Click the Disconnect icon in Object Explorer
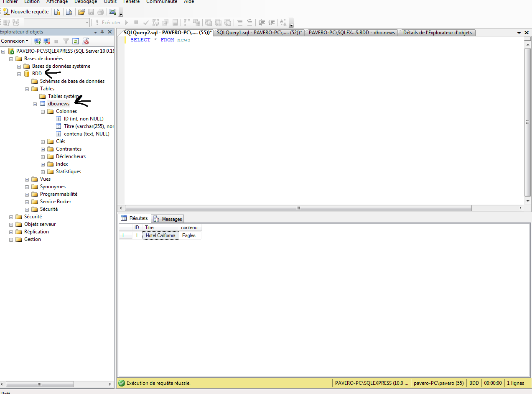The height and width of the screenshot is (394, 532). [x=47, y=41]
